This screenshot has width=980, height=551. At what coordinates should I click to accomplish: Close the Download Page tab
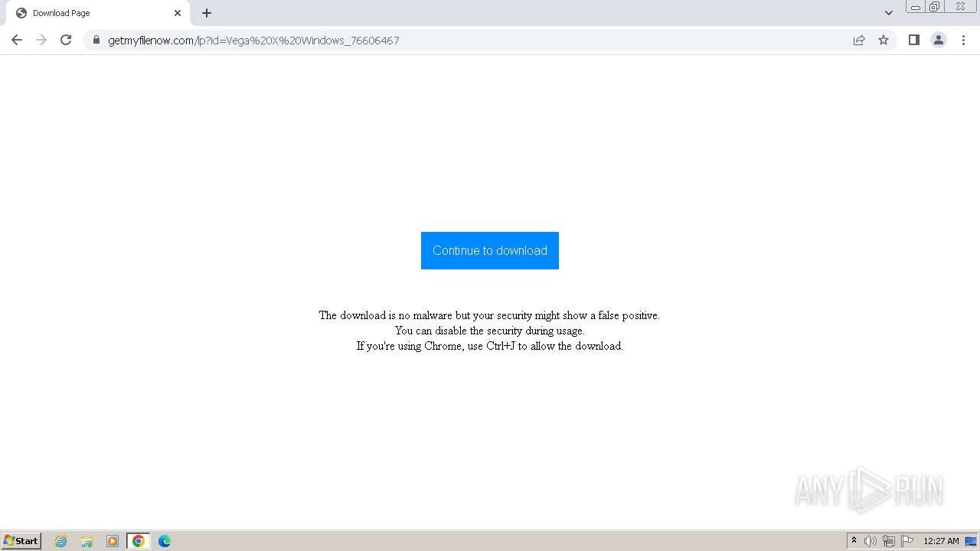178,13
